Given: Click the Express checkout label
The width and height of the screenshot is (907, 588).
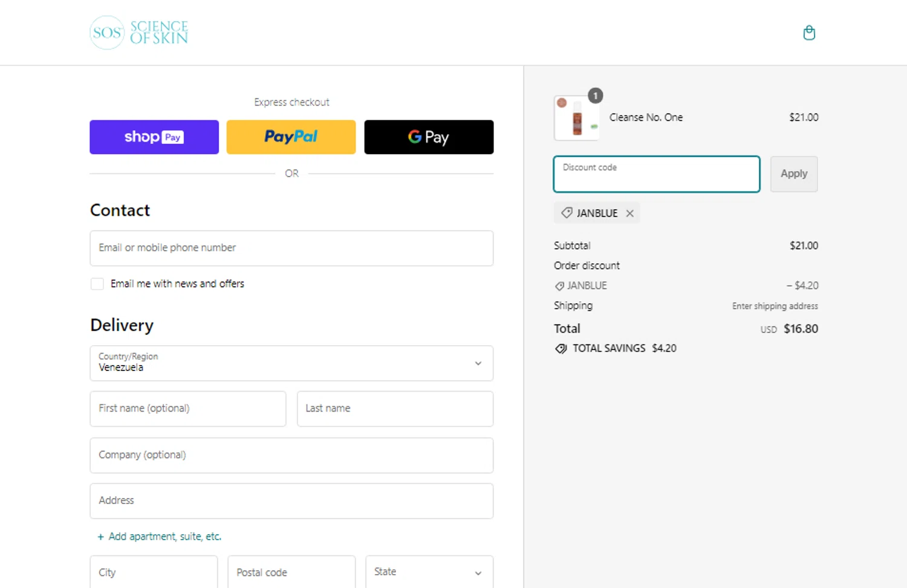Looking at the screenshot, I should 291,102.
